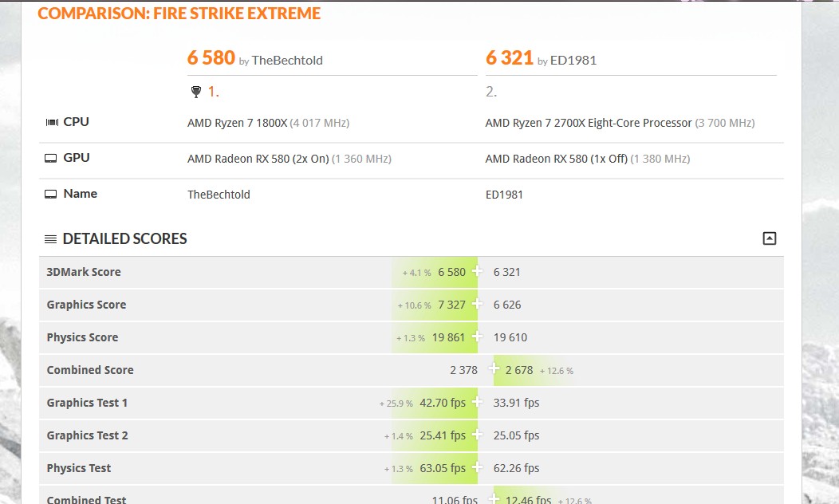839x504 pixels.
Task: Click graphics score value 6 626
Action: (506, 305)
